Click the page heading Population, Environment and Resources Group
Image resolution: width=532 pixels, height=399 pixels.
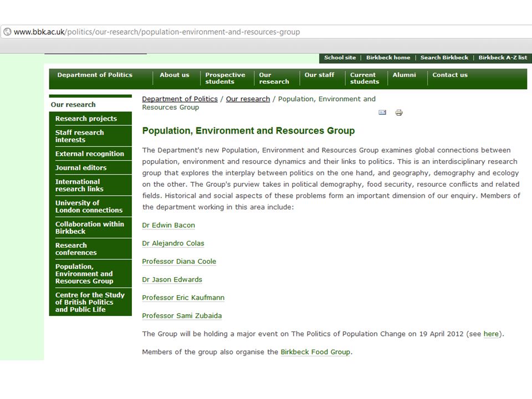pos(248,131)
